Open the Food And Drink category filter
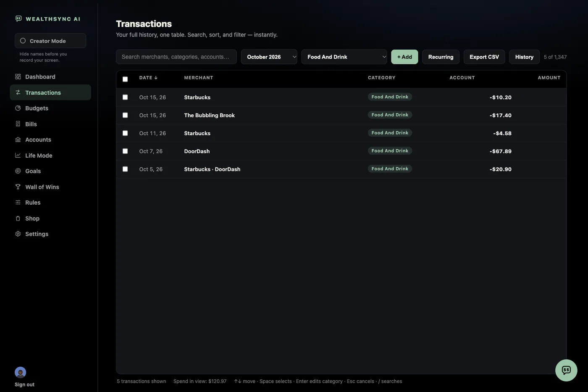The image size is (588, 392). (x=344, y=57)
